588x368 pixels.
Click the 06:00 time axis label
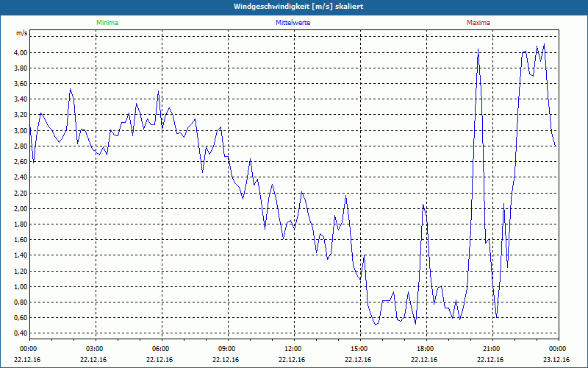click(x=159, y=349)
